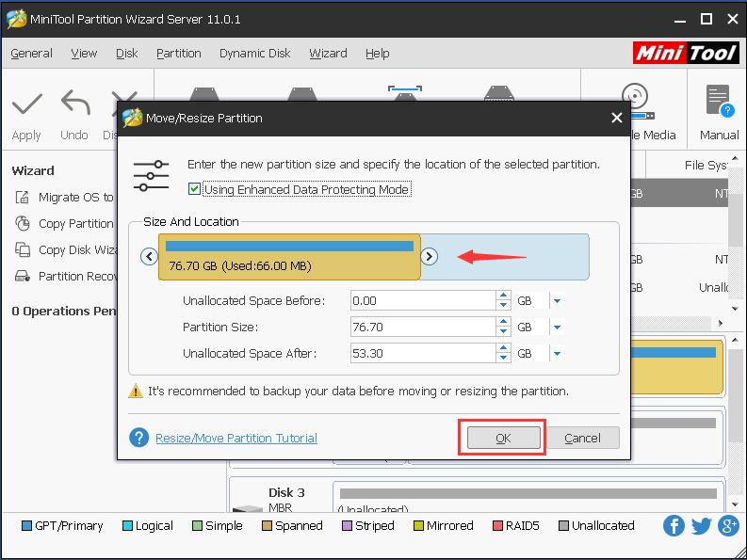Open the Dynamic Disk menu
The image size is (747, 560).
(255, 54)
